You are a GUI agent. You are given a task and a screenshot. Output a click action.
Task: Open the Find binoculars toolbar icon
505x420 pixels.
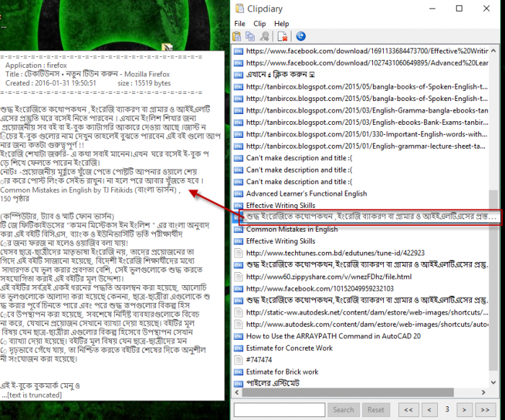265,36
